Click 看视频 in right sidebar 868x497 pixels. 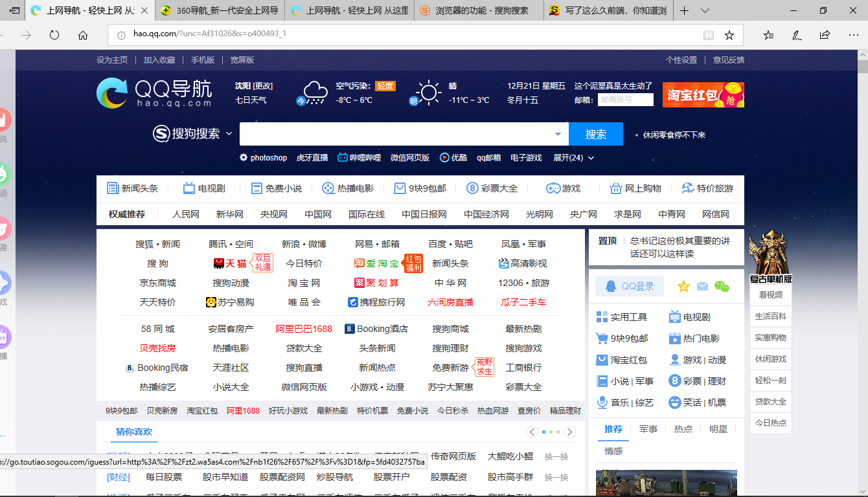coord(770,294)
